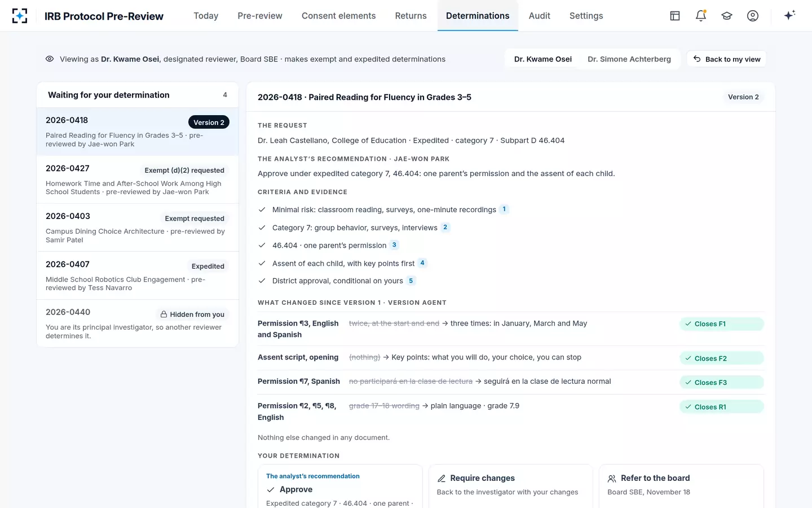
Task: Open the sparkle AI assistant icon
Action: 789,15
